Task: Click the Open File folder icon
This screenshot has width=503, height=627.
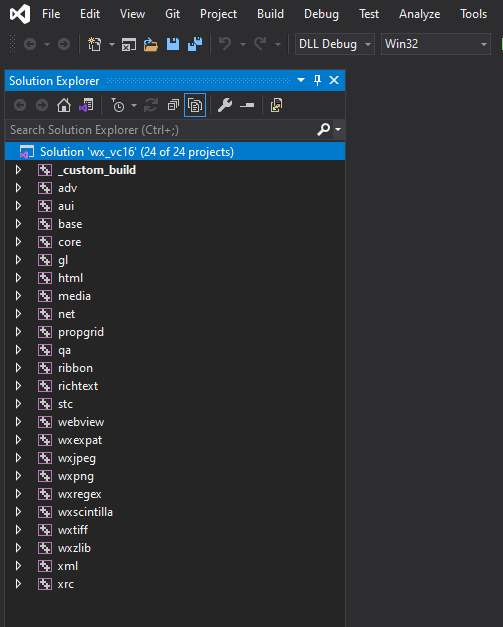Action: pos(151,44)
